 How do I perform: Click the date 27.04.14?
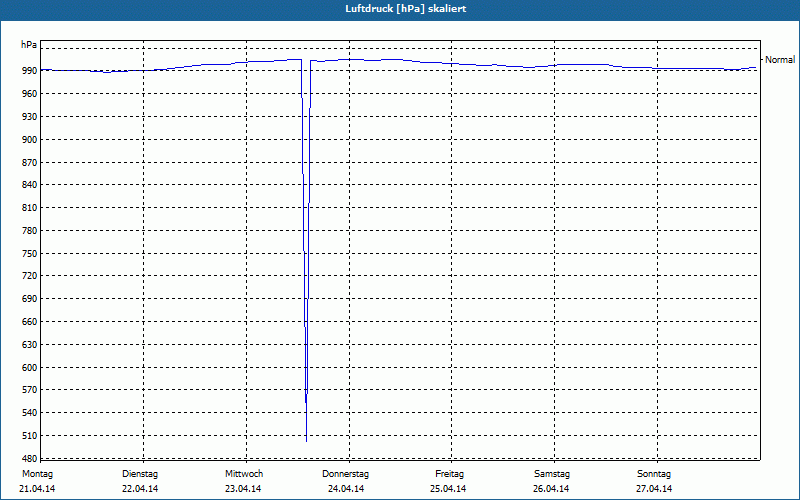pyautogui.click(x=654, y=489)
